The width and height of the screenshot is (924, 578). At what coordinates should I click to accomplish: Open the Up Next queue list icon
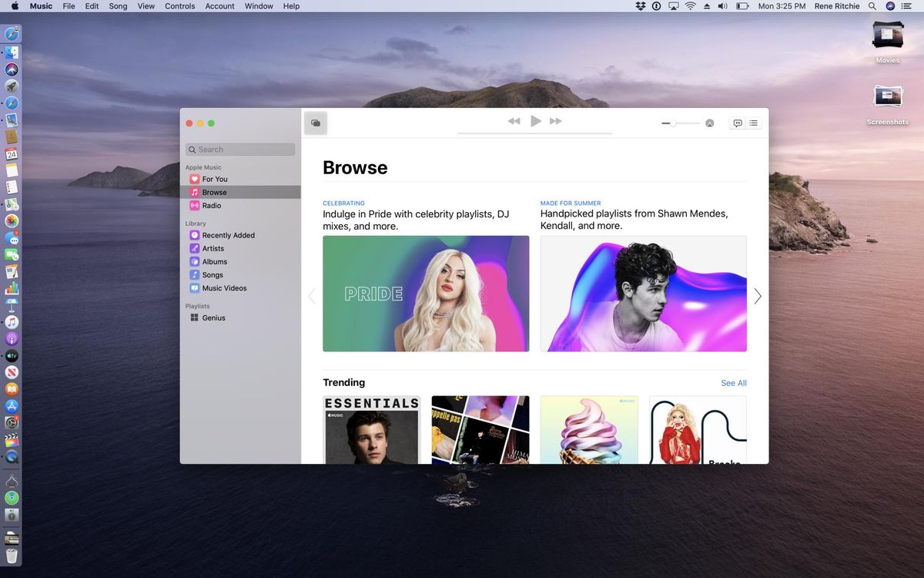pyautogui.click(x=753, y=123)
